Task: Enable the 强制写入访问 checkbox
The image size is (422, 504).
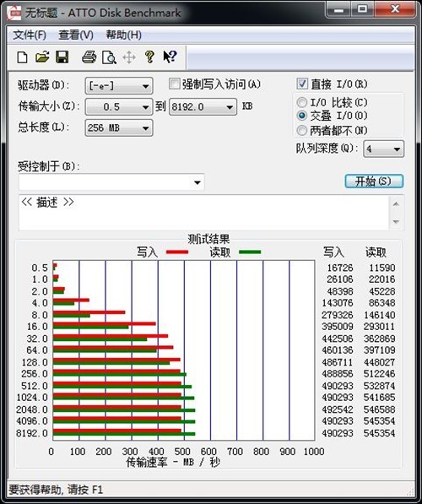Action: (x=174, y=84)
